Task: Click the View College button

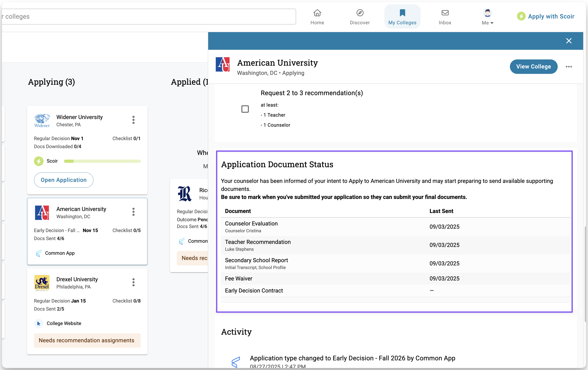Action: coord(533,66)
